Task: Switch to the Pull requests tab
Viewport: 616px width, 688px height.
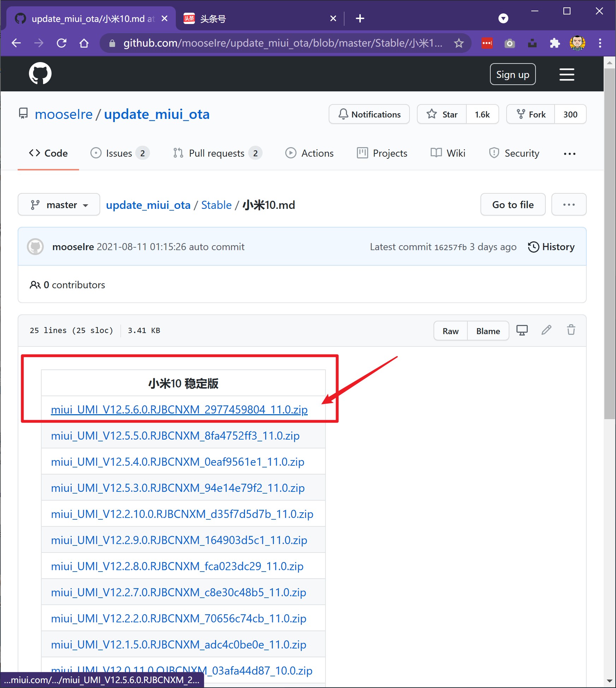Action: (x=216, y=153)
